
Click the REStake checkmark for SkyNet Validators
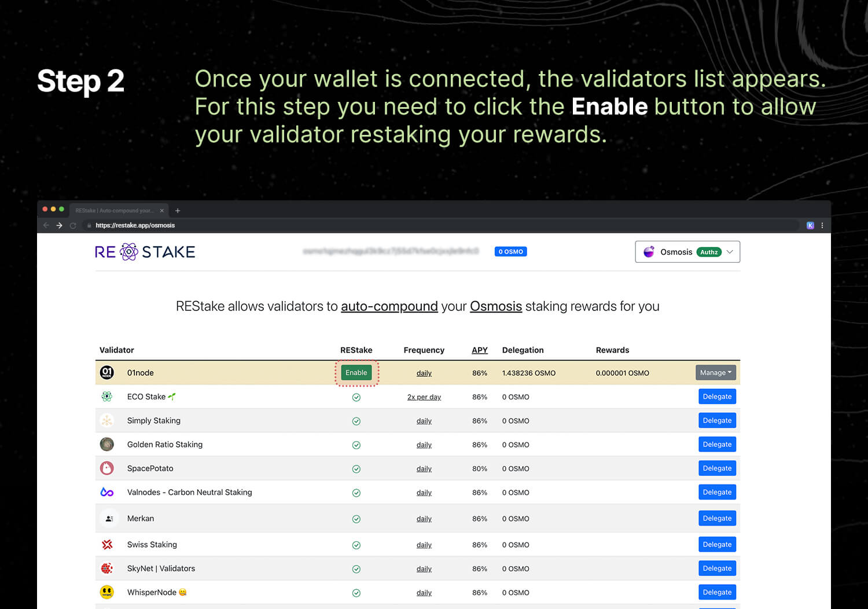356,569
